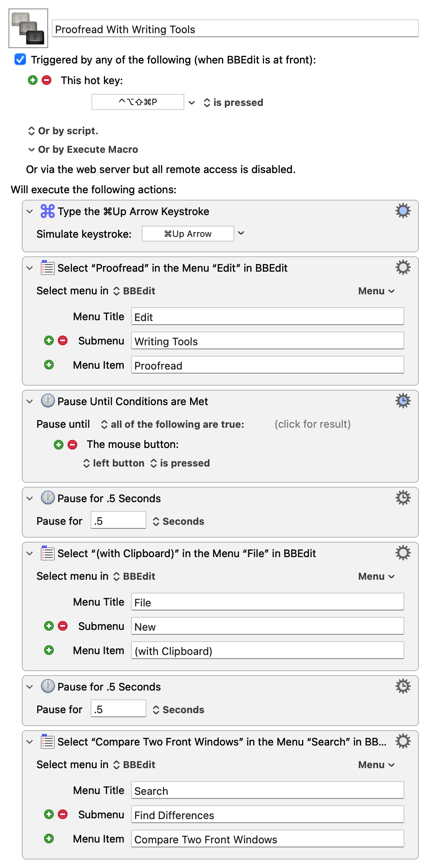Add another trigger using the green plus button
The height and width of the screenshot is (868, 427).
(32, 80)
